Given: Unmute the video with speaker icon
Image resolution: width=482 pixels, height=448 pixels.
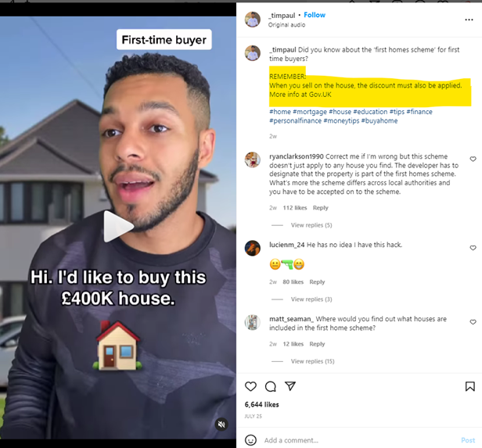Looking at the screenshot, I should point(221,425).
